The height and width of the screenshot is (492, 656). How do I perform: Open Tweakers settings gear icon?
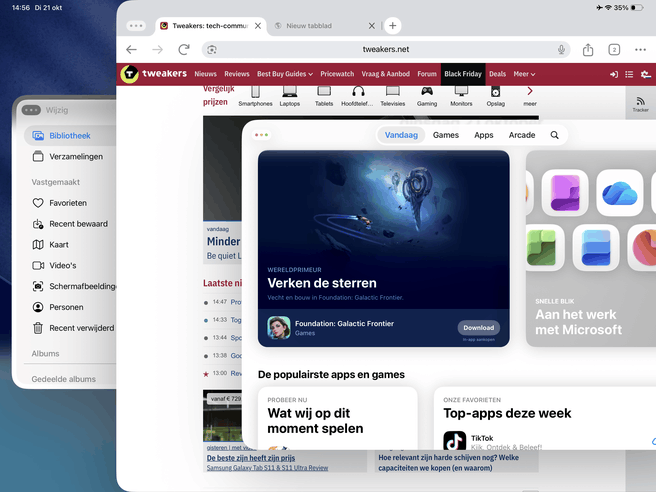(x=646, y=74)
